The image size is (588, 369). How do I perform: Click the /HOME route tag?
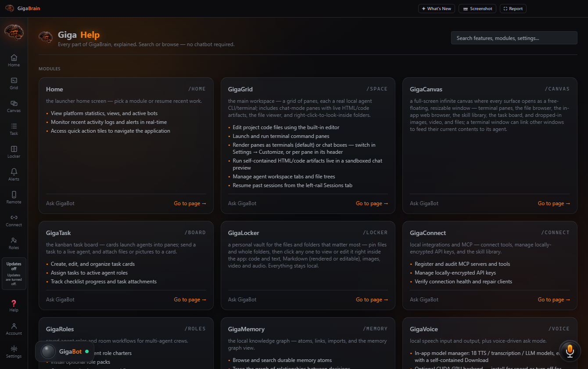click(197, 89)
